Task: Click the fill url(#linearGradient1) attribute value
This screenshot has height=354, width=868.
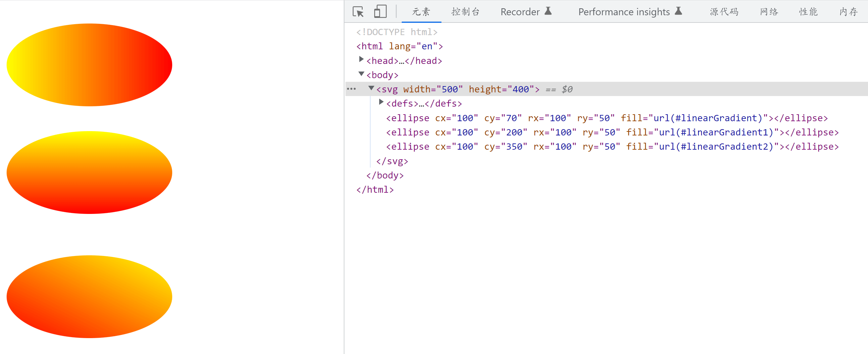Action: coord(716,132)
